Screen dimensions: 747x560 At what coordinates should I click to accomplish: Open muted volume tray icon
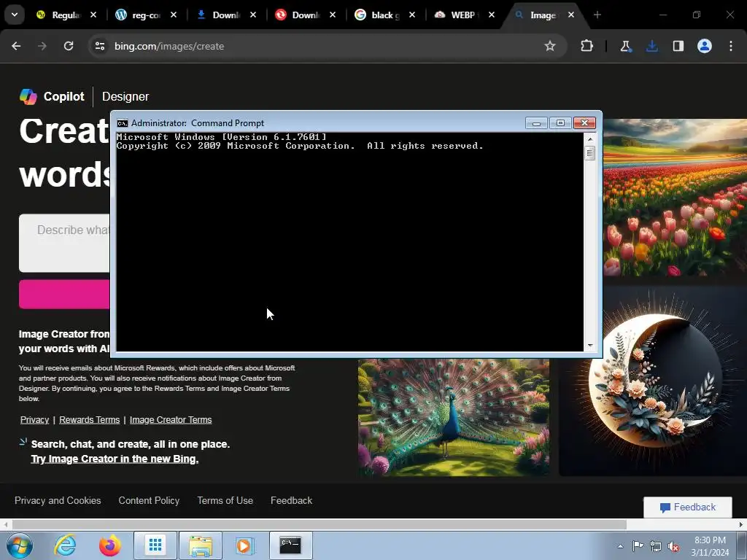click(x=673, y=546)
